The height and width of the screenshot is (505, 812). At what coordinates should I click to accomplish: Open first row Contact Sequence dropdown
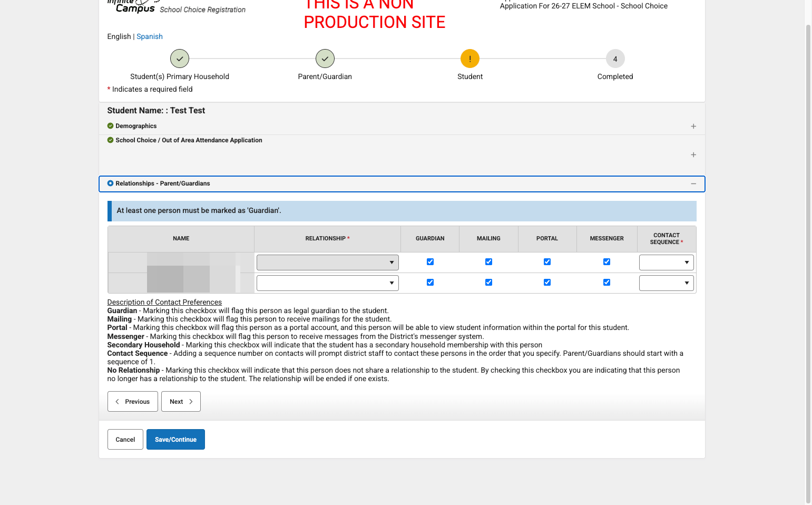[x=666, y=263]
